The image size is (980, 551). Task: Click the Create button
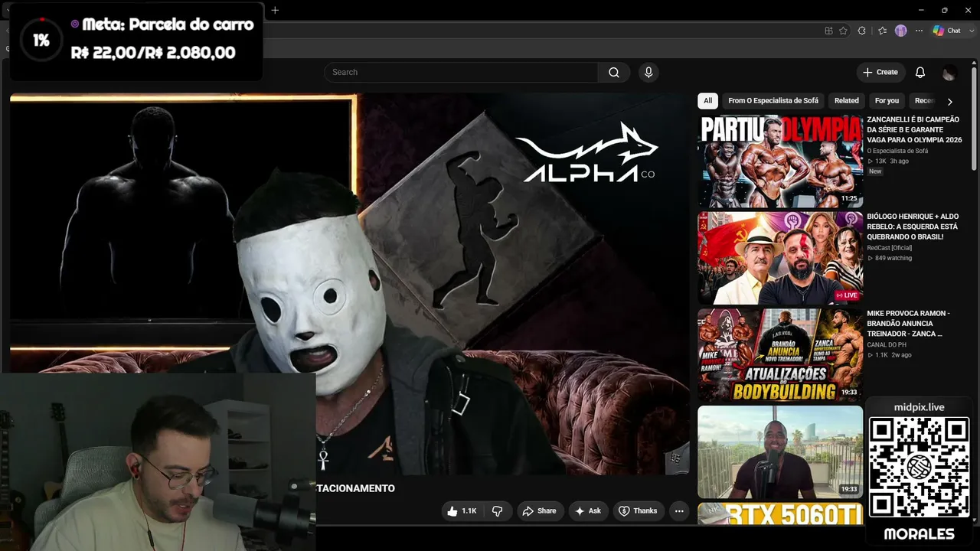[x=880, y=72]
